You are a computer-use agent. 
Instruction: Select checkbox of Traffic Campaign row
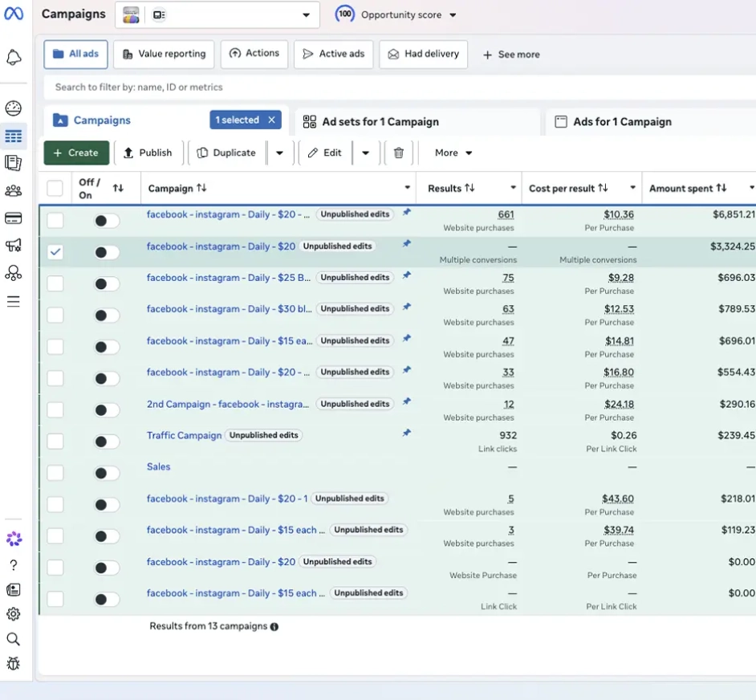point(55,442)
